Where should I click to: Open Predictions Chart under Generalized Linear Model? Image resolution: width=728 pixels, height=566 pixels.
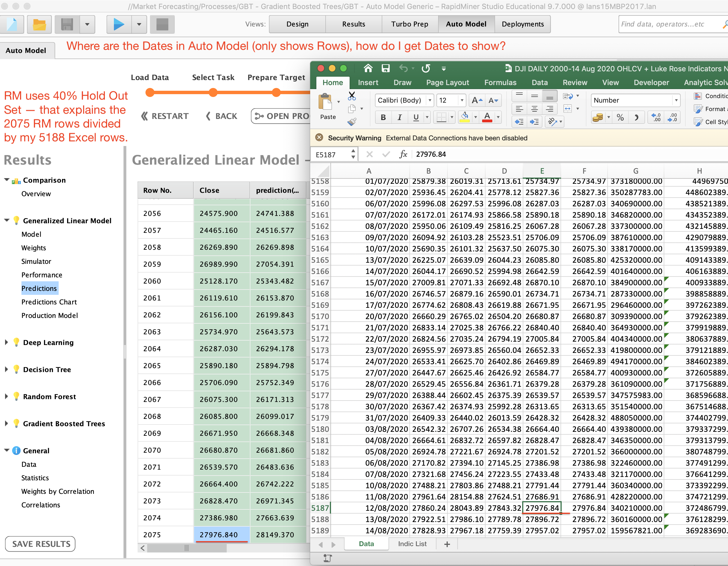[49, 302]
